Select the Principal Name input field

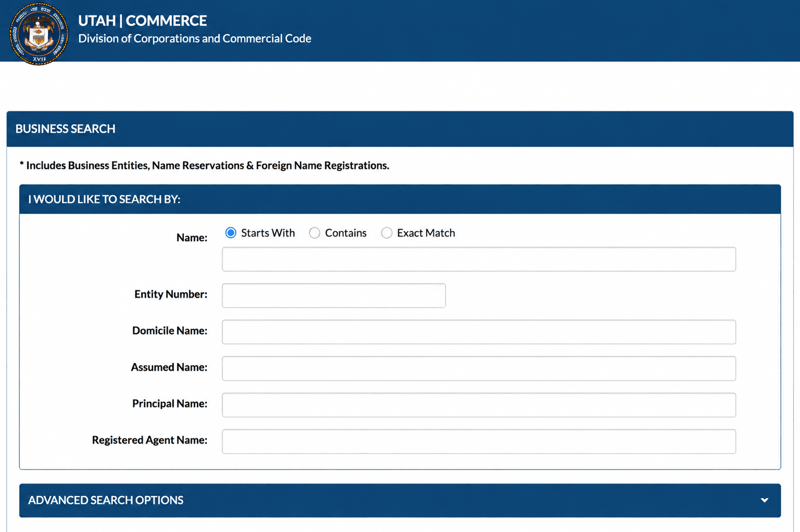479,405
